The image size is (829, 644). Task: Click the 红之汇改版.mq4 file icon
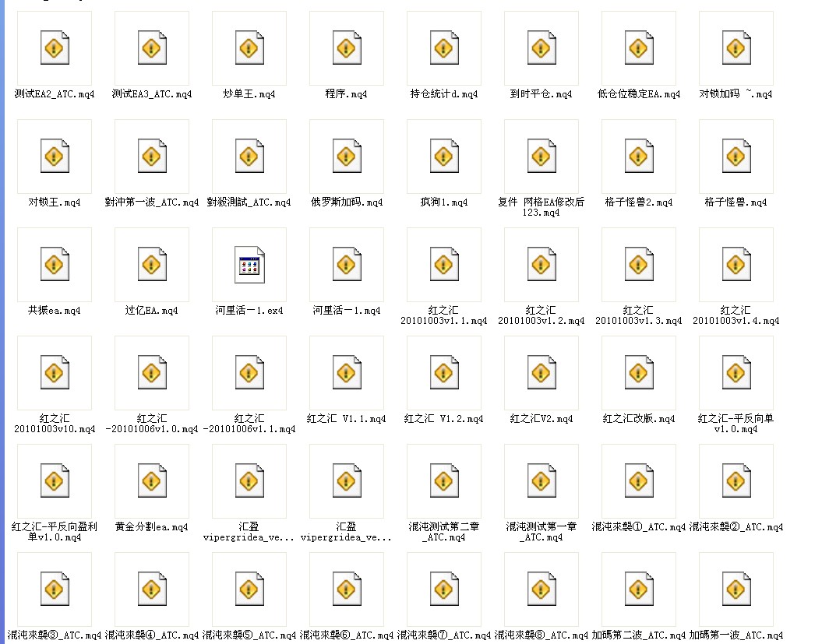coord(638,373)
